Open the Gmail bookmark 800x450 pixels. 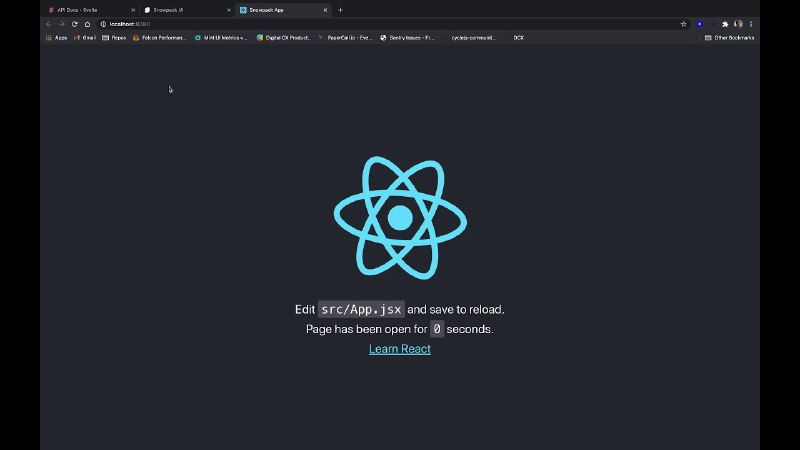(85, 38)
